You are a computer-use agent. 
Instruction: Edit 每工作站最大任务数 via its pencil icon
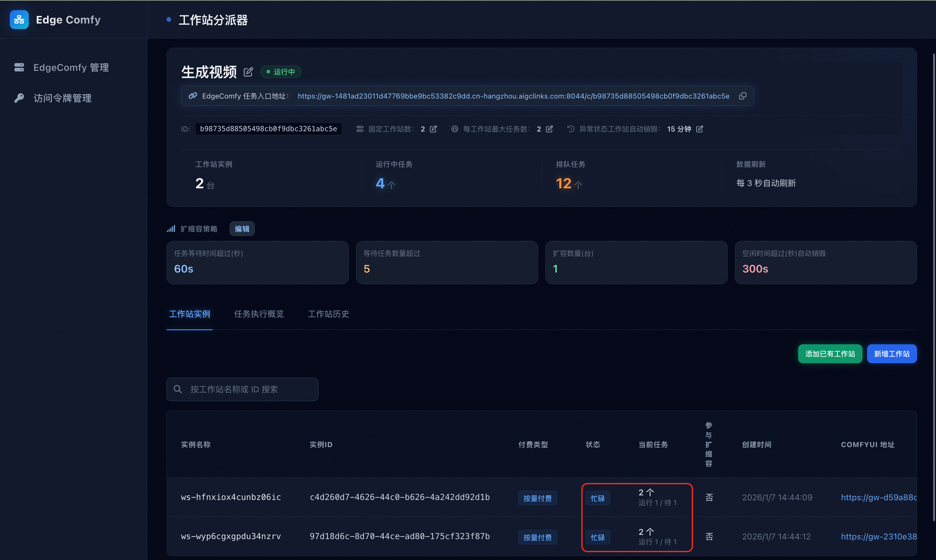(x=550, y=129)
